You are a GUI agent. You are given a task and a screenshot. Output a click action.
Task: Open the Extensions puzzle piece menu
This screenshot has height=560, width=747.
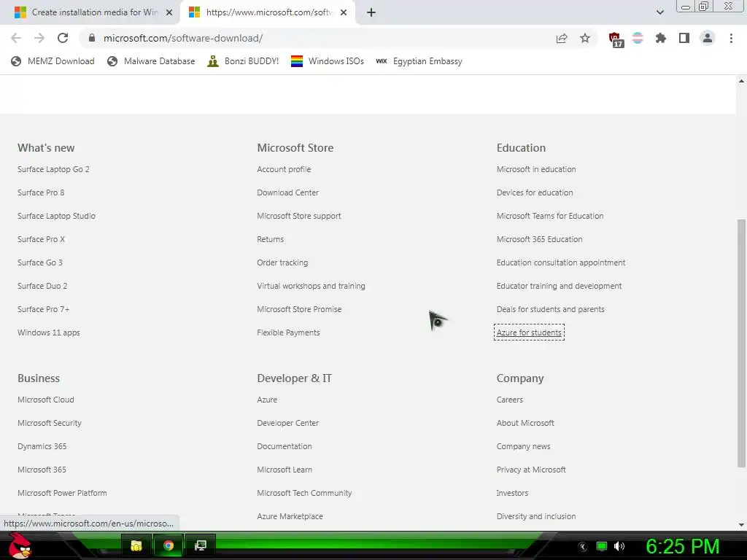(661, 38)
